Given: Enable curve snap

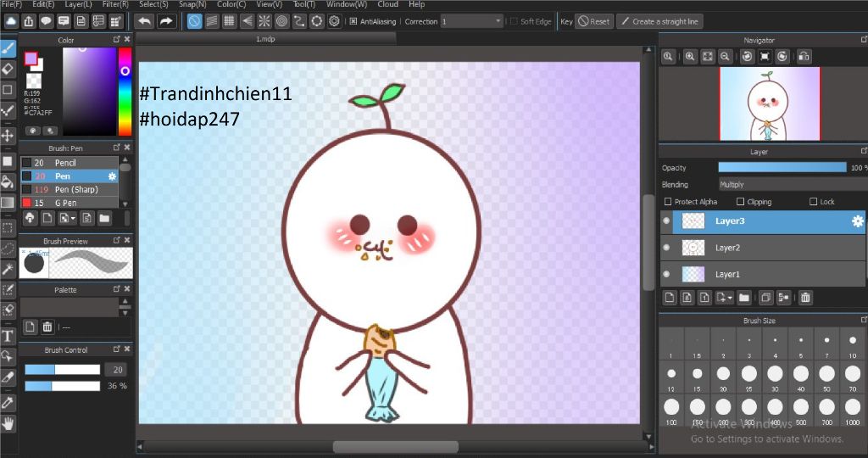Looking at the screenshot, I should coord(299,21).
